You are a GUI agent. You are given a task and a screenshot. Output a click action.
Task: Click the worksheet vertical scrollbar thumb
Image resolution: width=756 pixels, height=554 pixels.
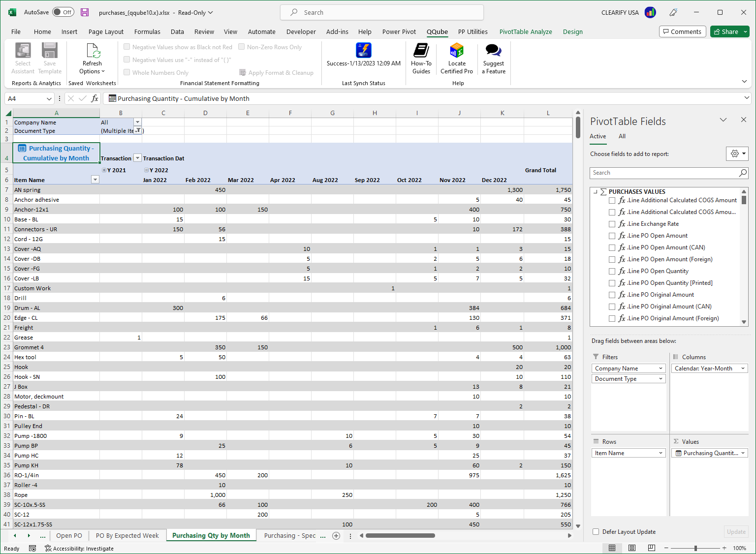coord(578,127)
